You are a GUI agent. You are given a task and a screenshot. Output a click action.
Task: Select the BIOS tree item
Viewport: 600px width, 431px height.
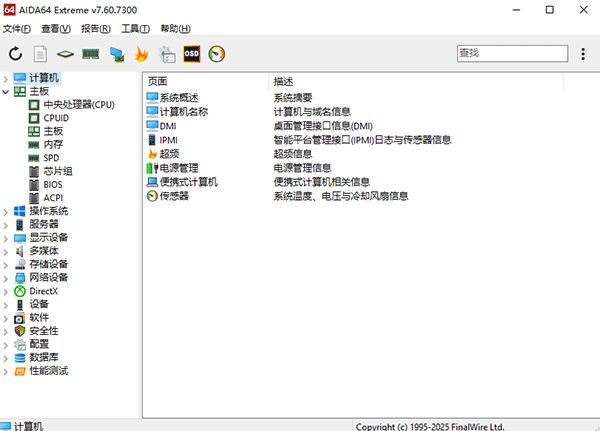53,184
